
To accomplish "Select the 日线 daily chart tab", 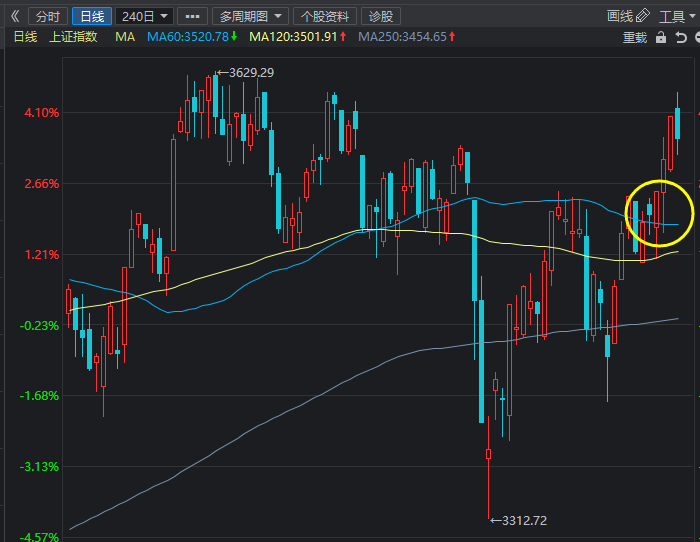I will click(92, 17).
